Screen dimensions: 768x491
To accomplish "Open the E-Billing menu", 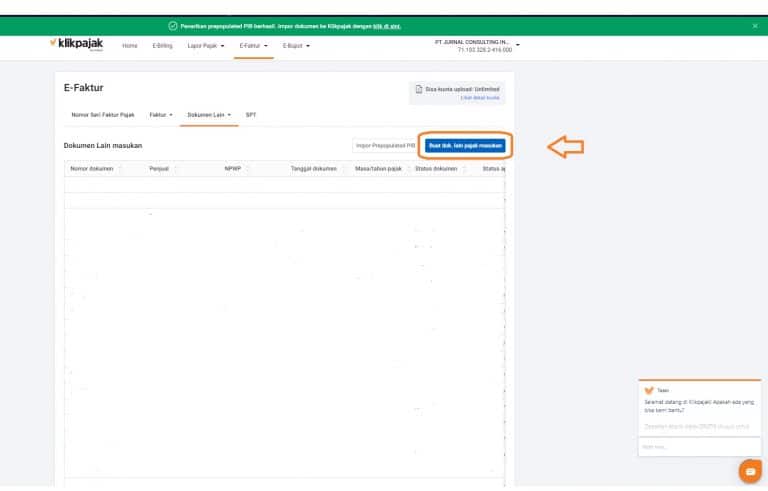I will pyautogui.click(x=162, y=46).
